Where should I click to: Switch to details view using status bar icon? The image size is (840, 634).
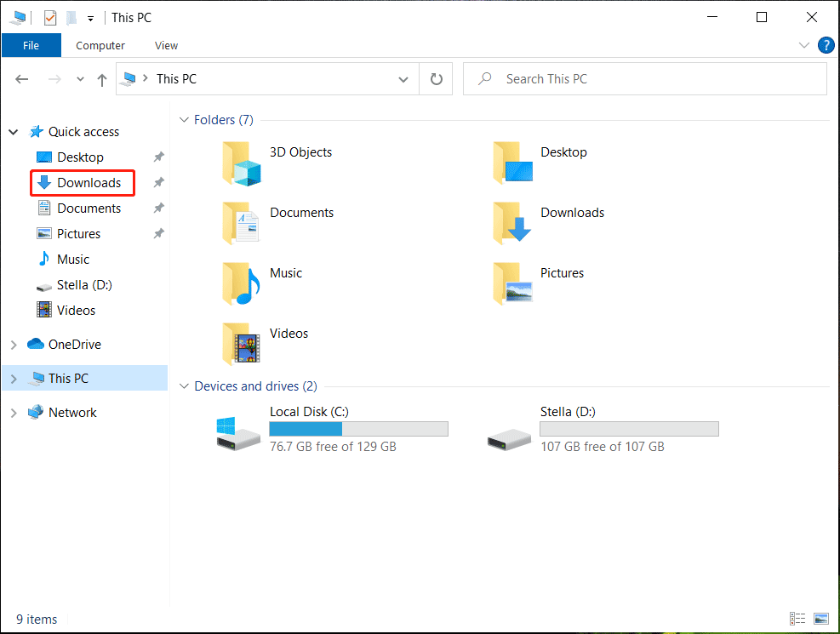(797, 619)
